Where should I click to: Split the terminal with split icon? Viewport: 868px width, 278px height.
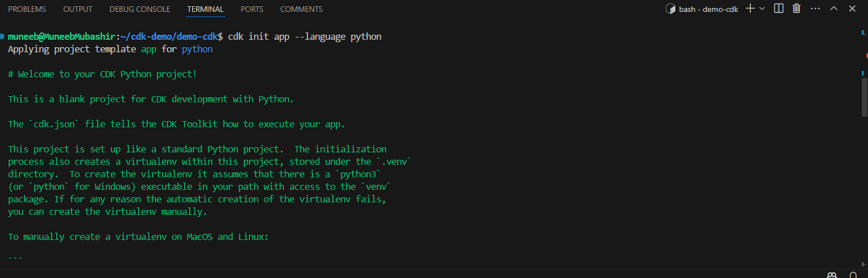coord(779,9)
